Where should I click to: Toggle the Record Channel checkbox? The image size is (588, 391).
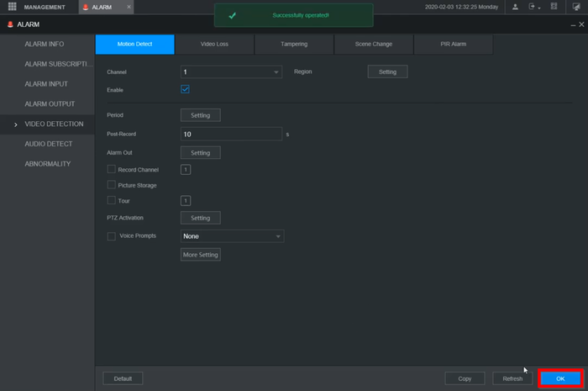coord(112,169)
